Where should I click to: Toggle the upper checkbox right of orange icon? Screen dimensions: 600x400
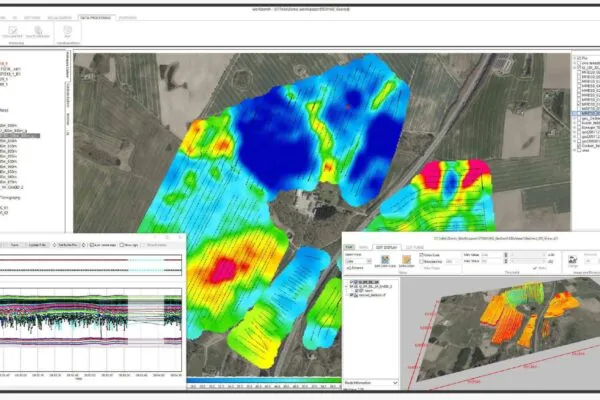(421, 255)
